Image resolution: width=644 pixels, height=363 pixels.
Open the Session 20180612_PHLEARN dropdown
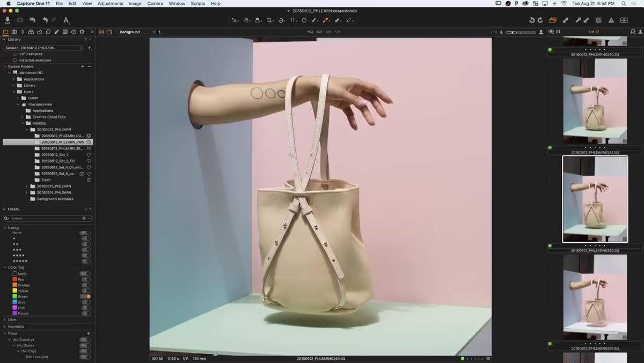(x=45, y=48)
